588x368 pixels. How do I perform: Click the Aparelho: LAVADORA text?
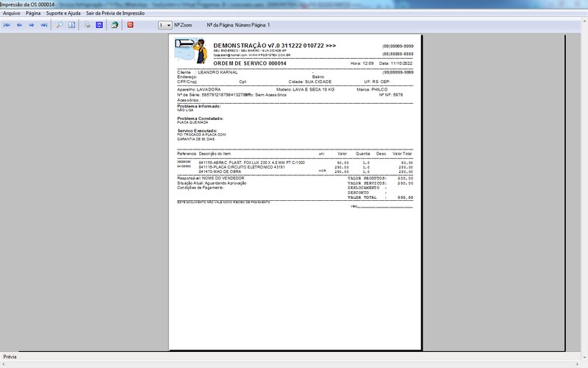tap(198, 90)
